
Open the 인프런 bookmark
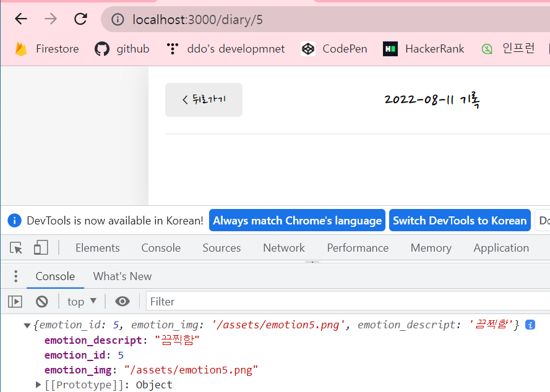[508, 49]
